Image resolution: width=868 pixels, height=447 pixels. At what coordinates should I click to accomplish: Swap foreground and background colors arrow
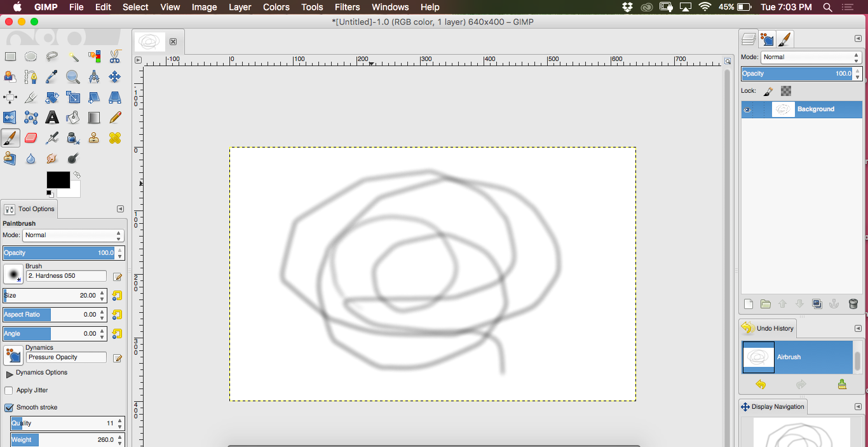click(77, 174)
